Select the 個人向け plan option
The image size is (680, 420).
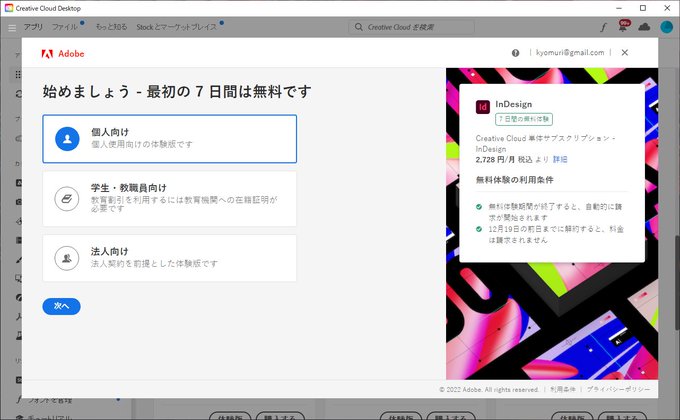pos(170,139)
